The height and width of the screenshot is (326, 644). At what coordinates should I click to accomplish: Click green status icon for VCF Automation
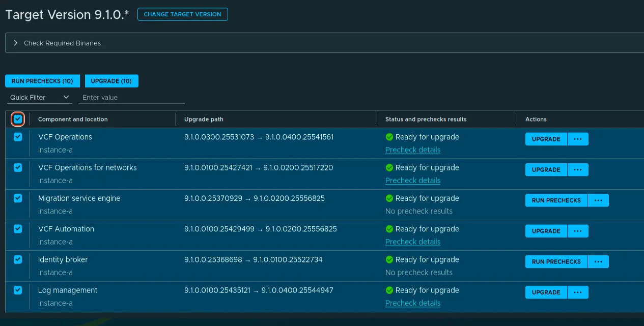click(389, 229)
